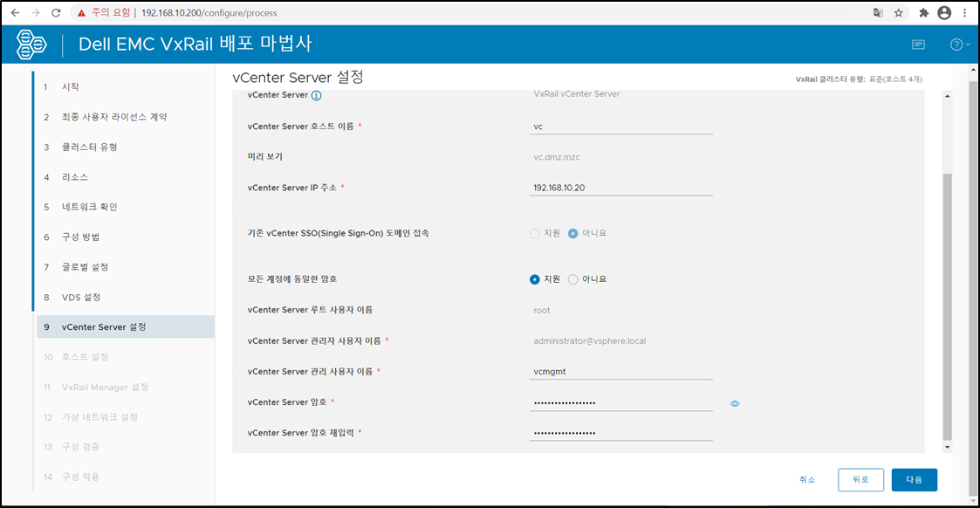Go to step 3 클러스터 유형
Screen dimensions: 980x508
tap(125, 147)
